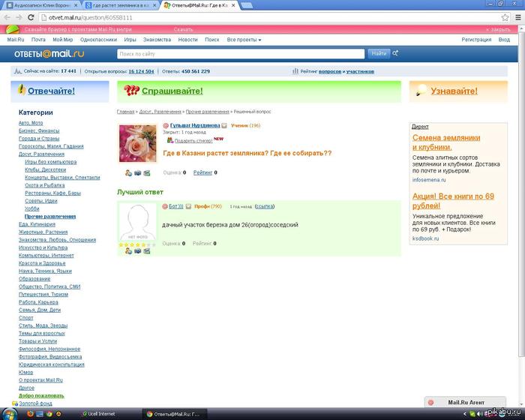Open the Chrome menu icon
Viewport: 525px width, 420px height.
click(517, 17)
